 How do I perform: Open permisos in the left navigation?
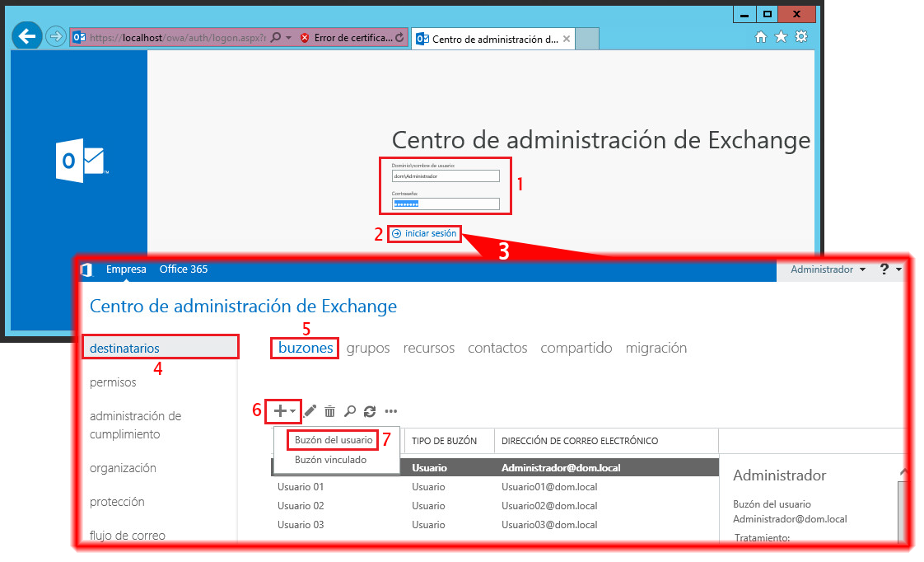coord(113,382)
